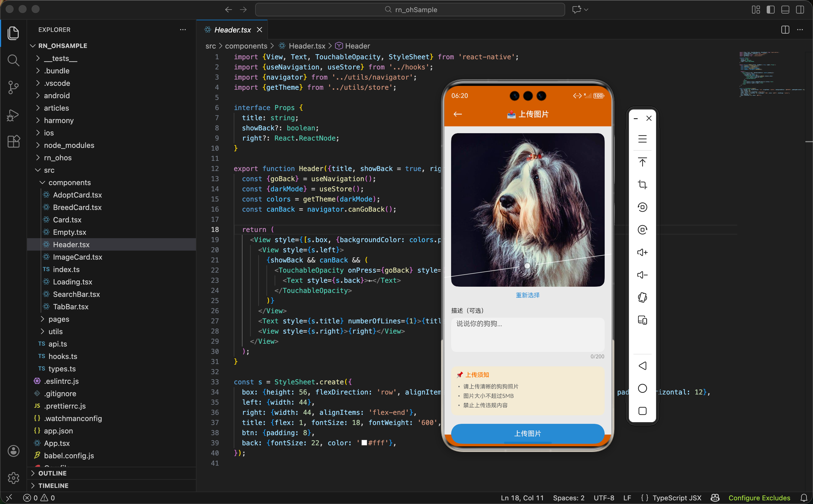This screenshot has height=504, width=813.
Task: Open the Run and Debug view
Action: click(13, 115)
